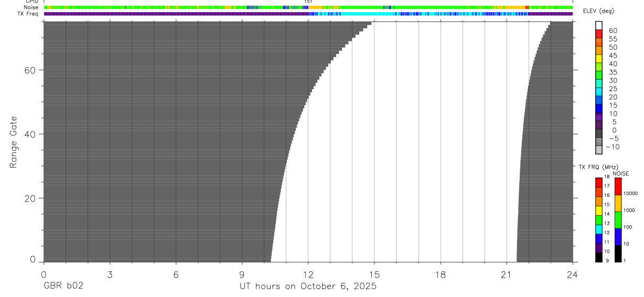Click the blue 15–20 degree elevation swatch
The height and width of the screenshot is (297, 644).
599,101
